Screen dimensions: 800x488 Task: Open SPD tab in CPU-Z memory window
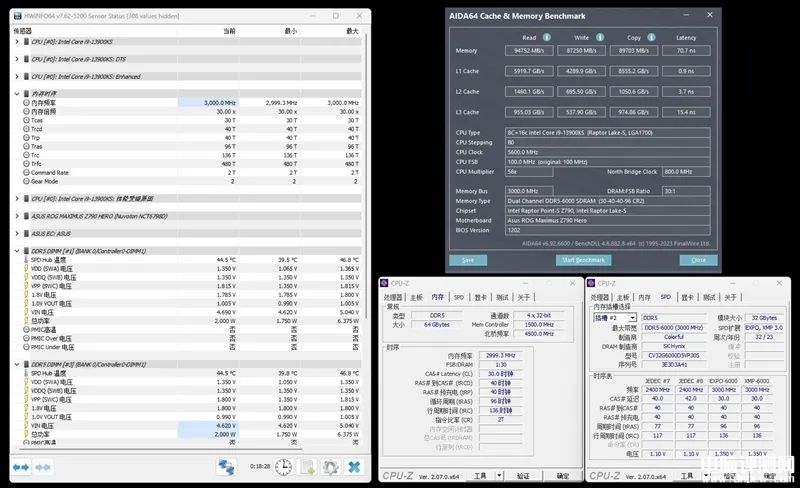tap(459, 297)
